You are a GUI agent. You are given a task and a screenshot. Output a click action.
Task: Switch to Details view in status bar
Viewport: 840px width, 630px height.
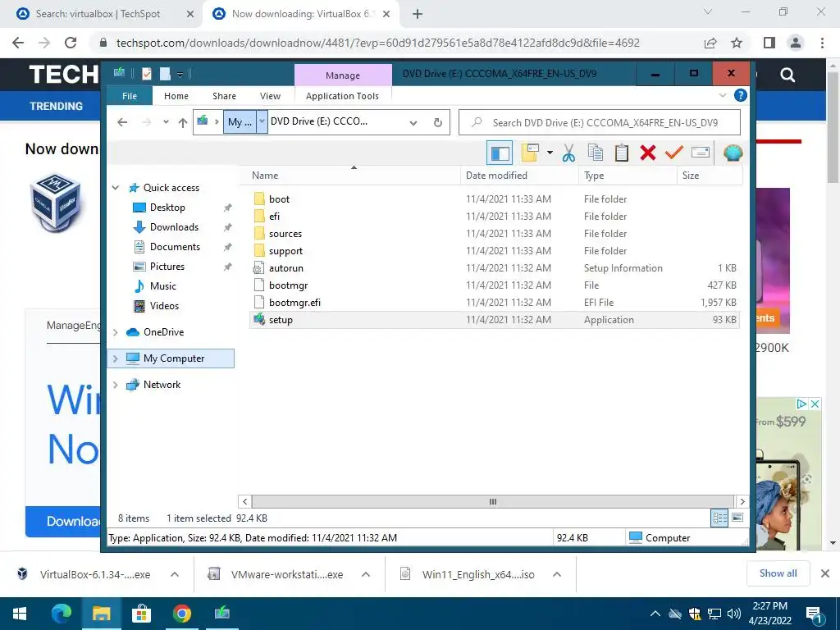tap(720, 518)
